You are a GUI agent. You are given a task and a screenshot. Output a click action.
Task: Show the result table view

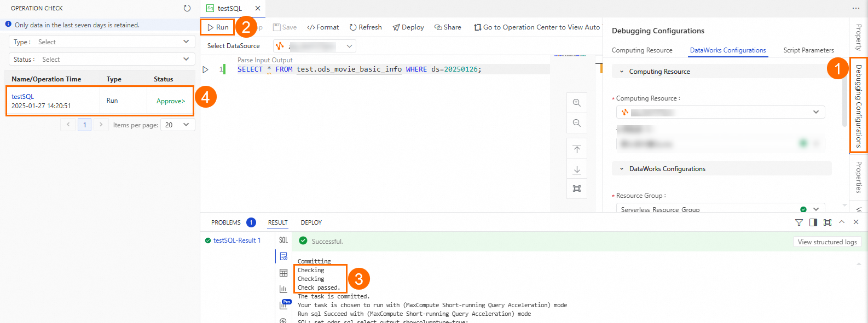click(283, 273)
